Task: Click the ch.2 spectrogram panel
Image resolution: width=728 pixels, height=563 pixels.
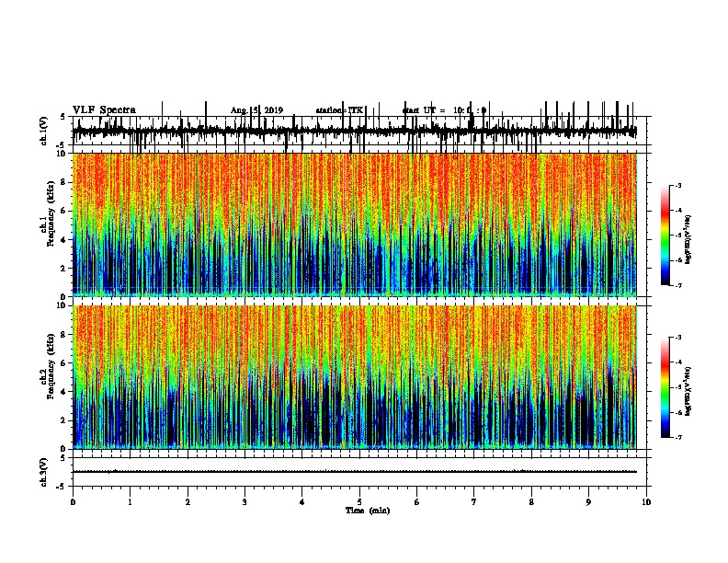Action: point(355,377)
